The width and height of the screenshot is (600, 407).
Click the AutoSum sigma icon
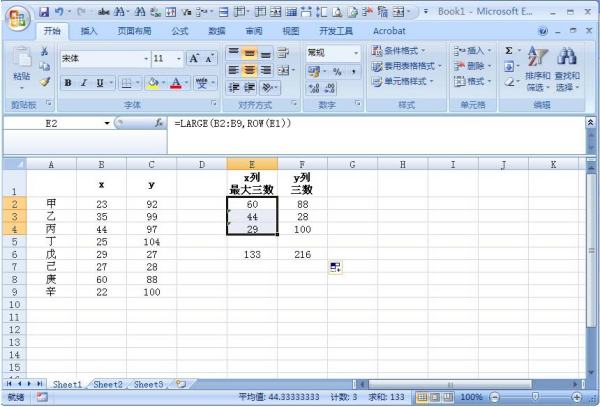pyautogui.click(x=509, y=51)
